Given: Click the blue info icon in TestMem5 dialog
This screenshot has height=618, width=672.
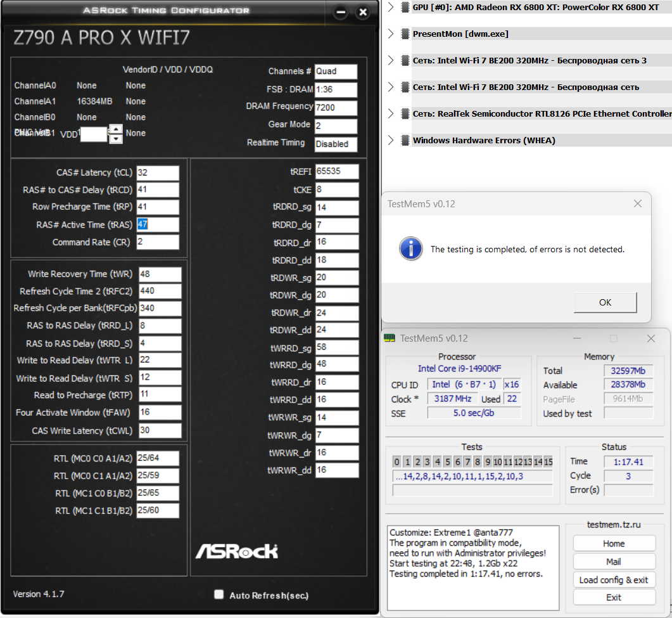Looking at the screenshot, I should coord(410,248).
